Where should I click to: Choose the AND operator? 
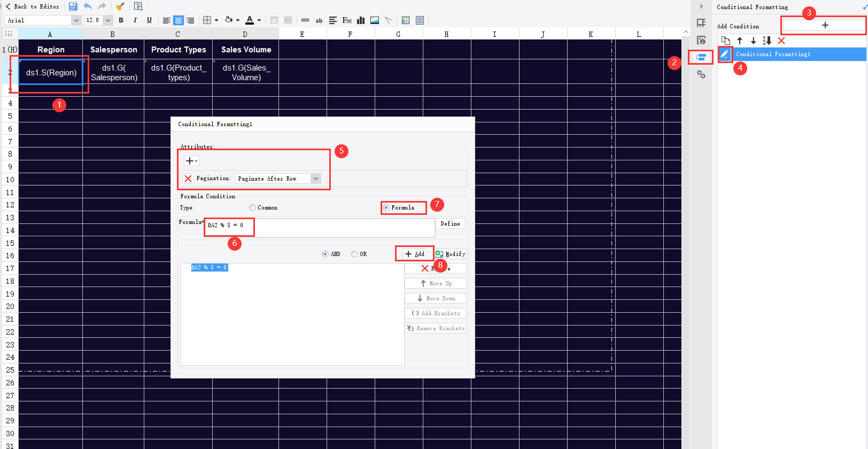325,254
